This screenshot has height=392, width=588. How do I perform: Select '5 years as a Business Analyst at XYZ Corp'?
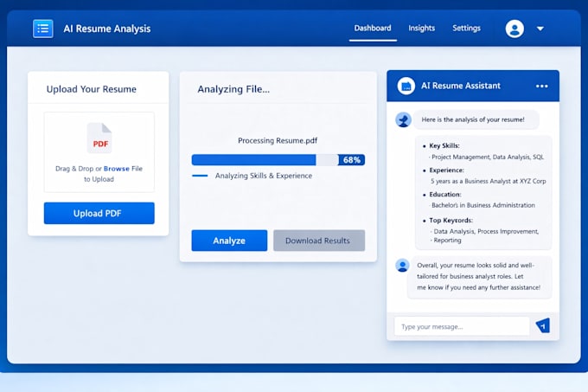[x=489, y=181]
